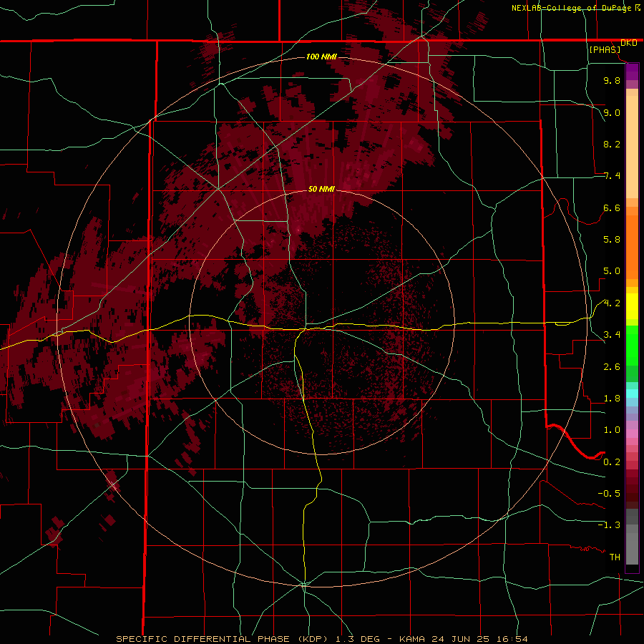The height and width of the screenshot is (644, 644).
Task: Click the registered-mark icon after DuPage
Action: (x=638, y=7)
